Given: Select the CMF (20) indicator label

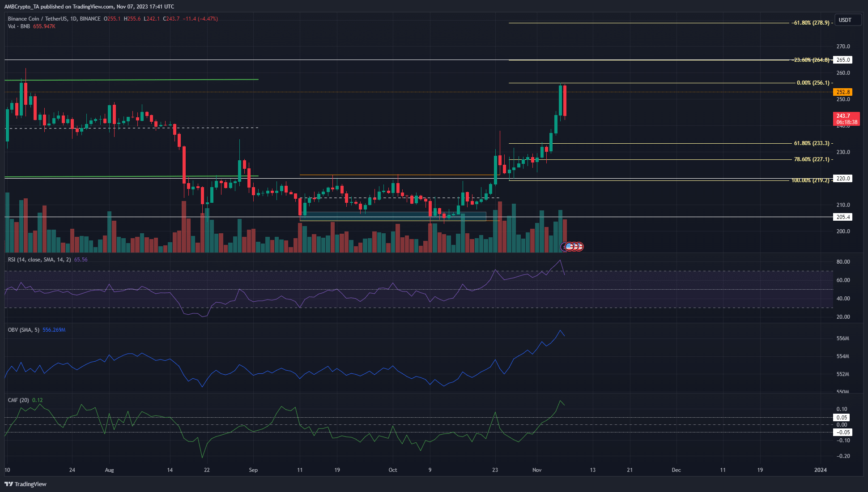Looking at the screenshot, I should click(18, 400).
